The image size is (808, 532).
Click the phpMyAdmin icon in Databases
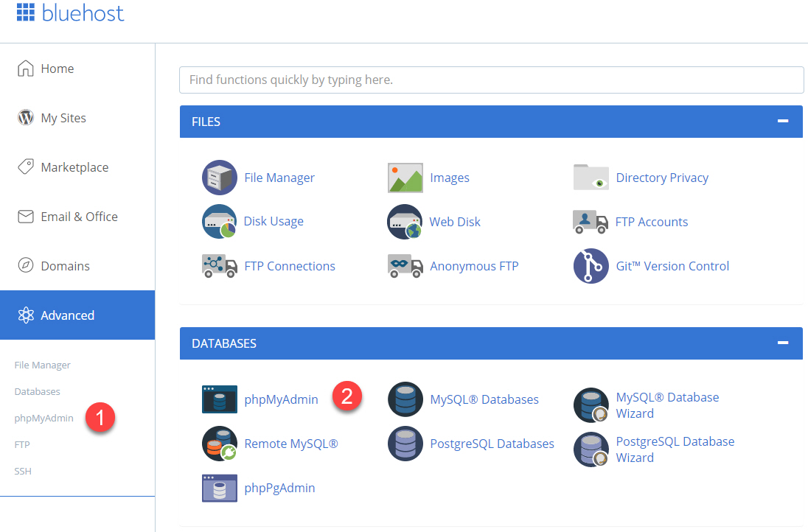(220, 399)
